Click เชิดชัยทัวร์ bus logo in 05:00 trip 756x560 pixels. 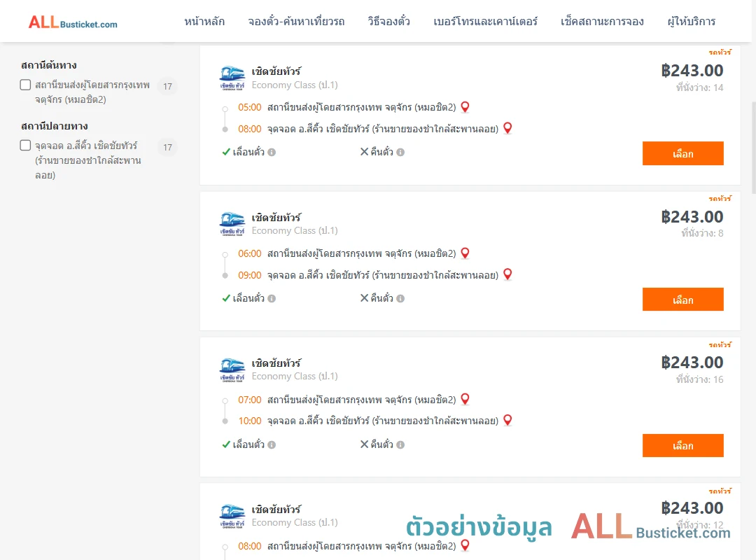(232, 78)
